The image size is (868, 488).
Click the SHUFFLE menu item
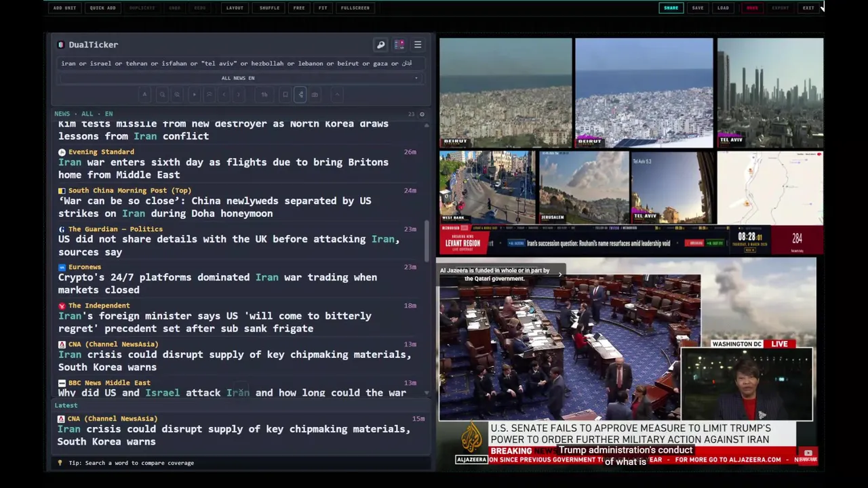[x=269, y=8]
